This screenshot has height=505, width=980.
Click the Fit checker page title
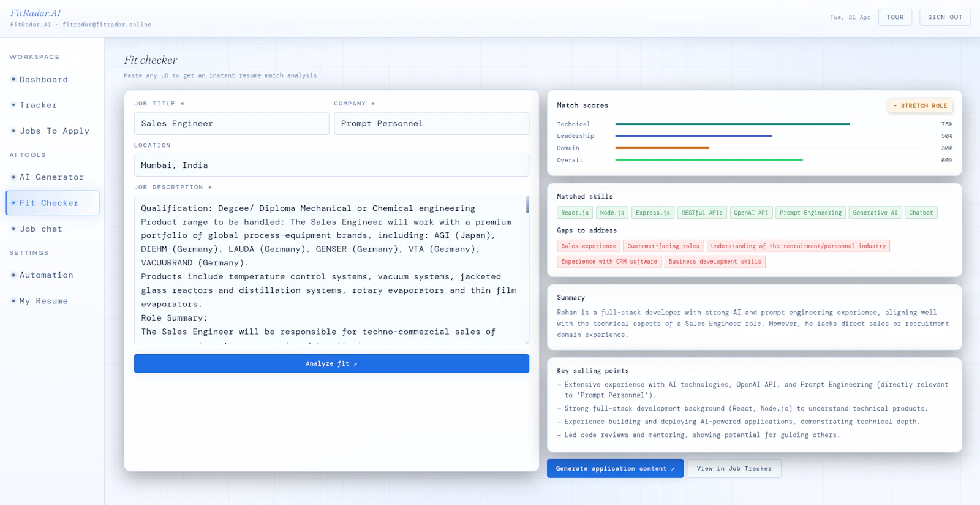point(151,60)
